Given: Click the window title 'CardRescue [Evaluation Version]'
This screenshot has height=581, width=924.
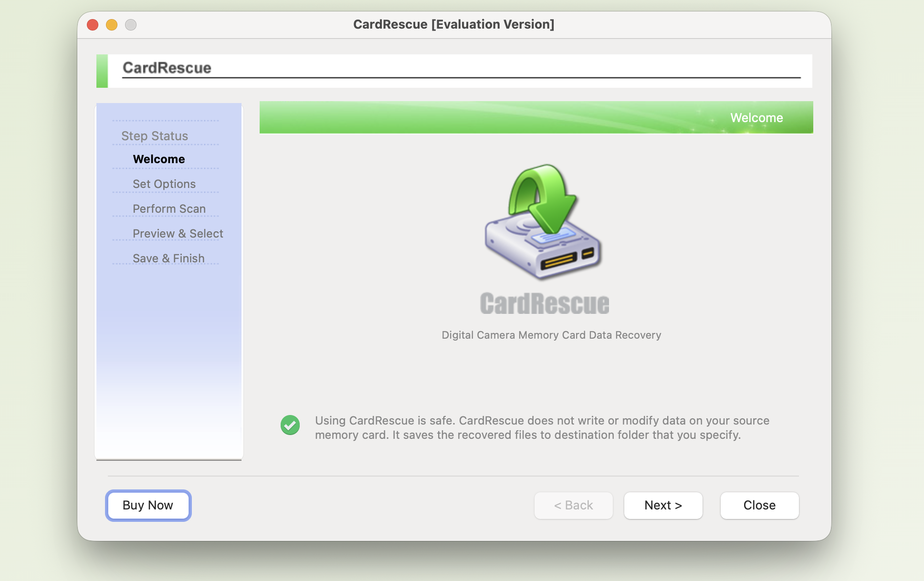Looking at the screenshot, I should (x=454, y=24).
